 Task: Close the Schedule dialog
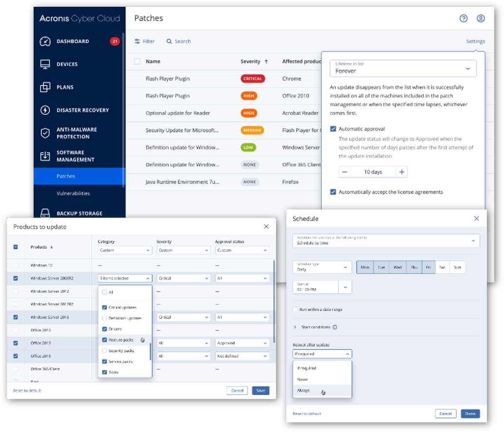click(476, 218)
